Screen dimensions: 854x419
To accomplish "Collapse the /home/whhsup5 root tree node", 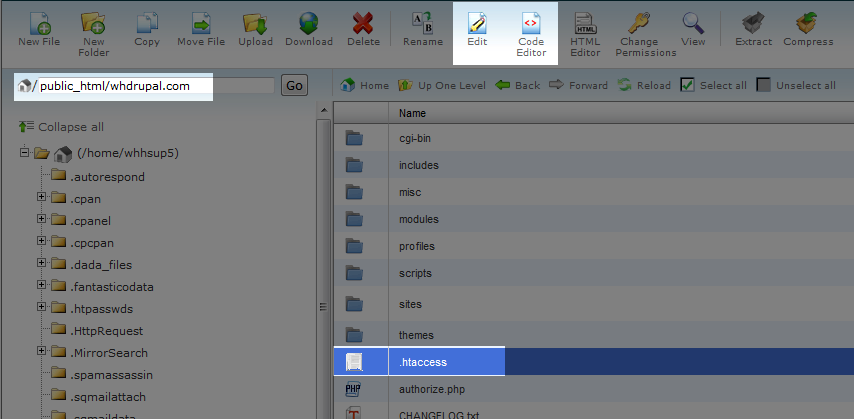I will point(24,153).
